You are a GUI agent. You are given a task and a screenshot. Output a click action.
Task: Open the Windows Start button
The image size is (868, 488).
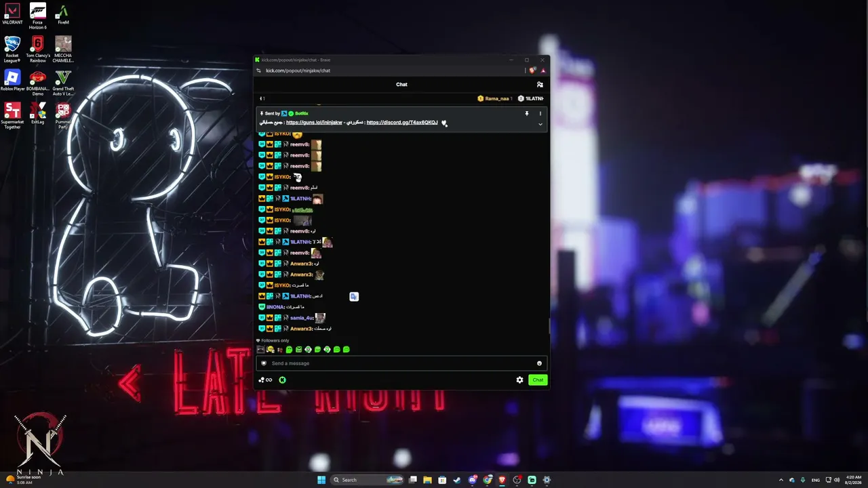click(x=321, y=480)
